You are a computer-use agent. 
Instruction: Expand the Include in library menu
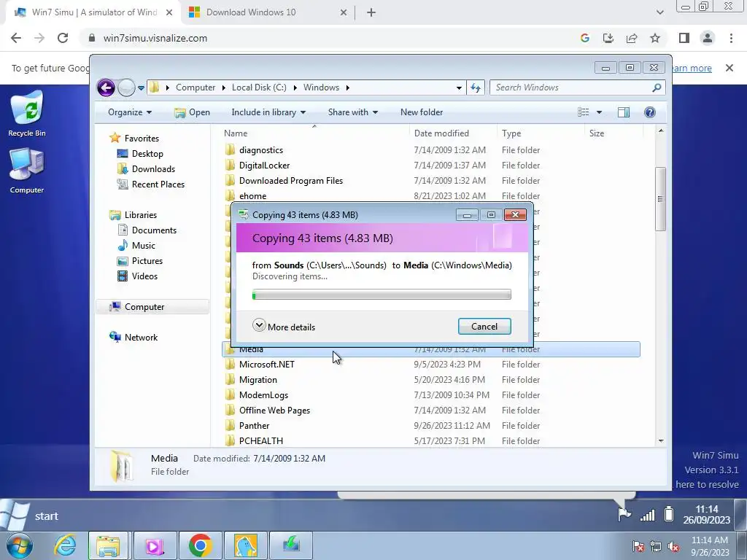[x=268, y=112]
